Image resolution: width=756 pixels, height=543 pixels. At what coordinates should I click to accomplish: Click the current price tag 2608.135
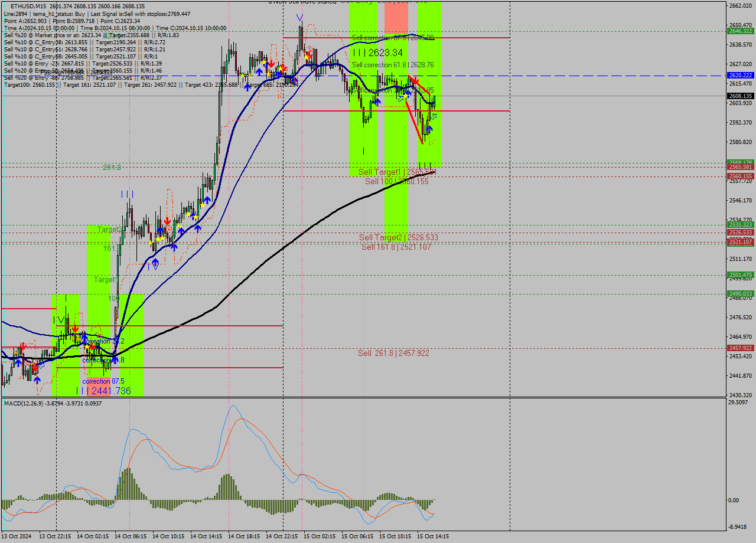click(740, 96)
